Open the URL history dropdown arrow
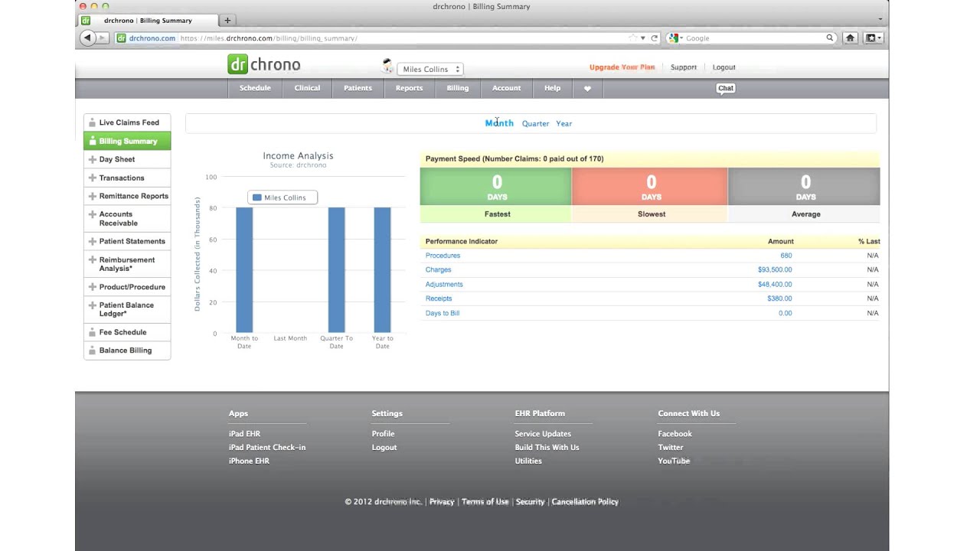This screenshot has width=980, height=551. click(x=643, y=37)
